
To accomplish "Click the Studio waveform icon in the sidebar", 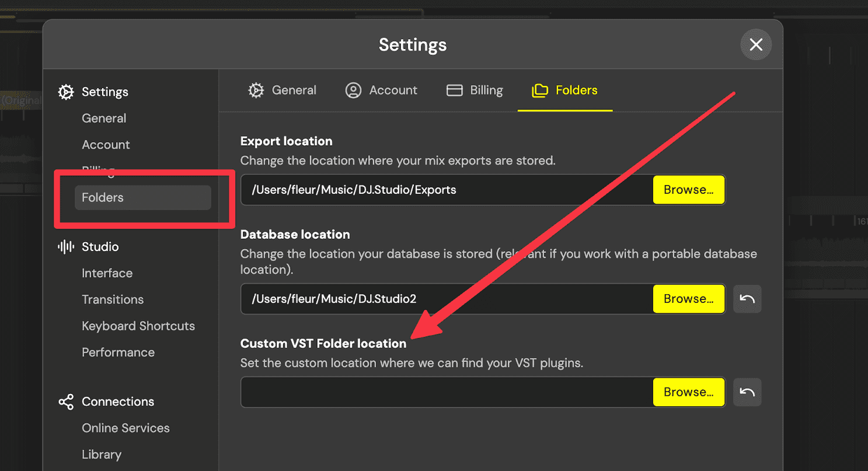I will pos(66,247).
